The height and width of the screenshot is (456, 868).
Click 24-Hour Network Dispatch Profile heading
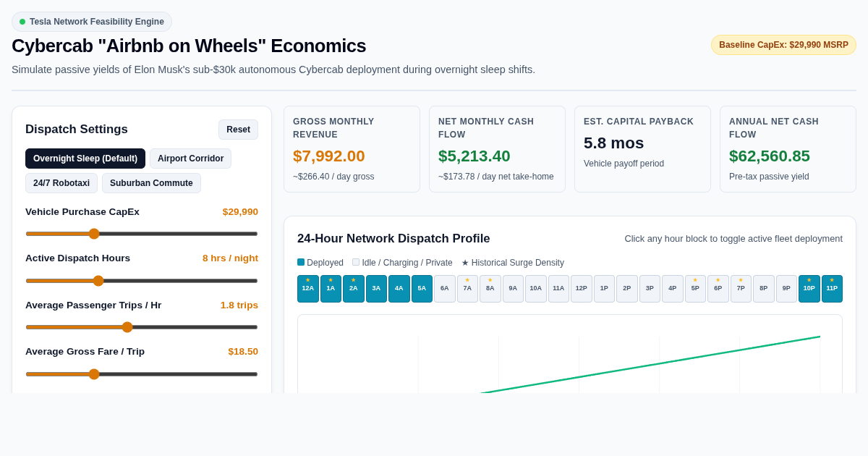(x=393, y=239)
